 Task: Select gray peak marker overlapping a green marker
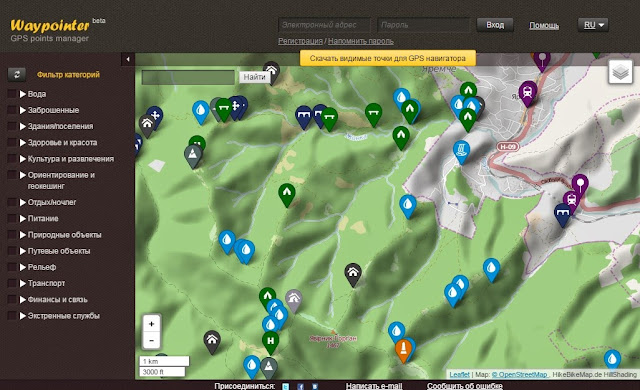[x=193, y=156]
